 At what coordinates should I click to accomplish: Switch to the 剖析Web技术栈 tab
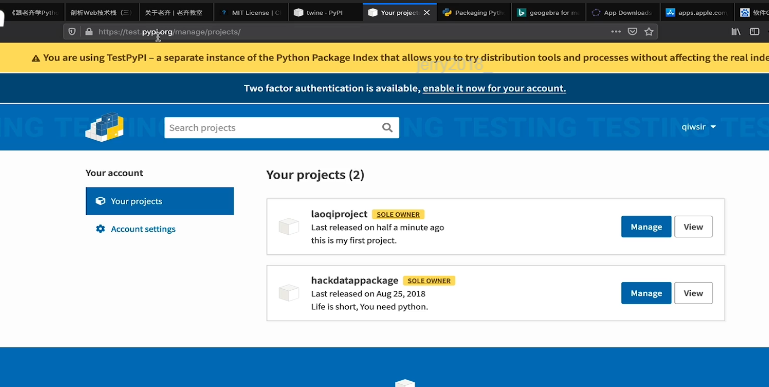[x=102, y=13]
